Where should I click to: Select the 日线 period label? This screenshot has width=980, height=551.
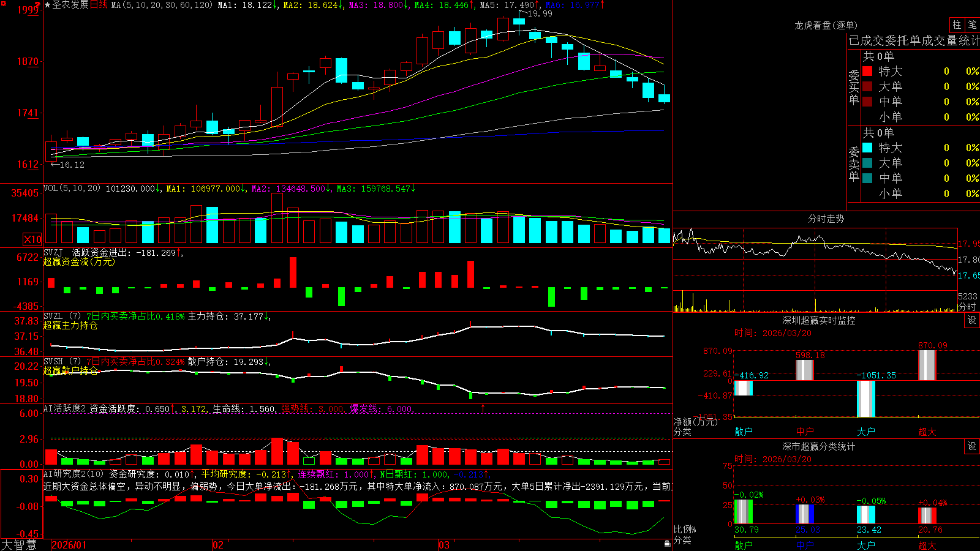click(99, 5)
